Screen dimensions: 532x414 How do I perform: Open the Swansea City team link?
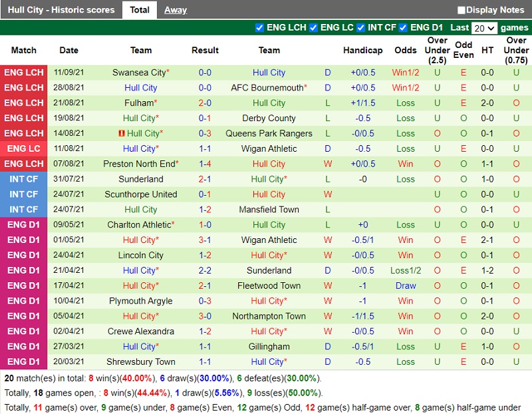[x=138, y=73]
